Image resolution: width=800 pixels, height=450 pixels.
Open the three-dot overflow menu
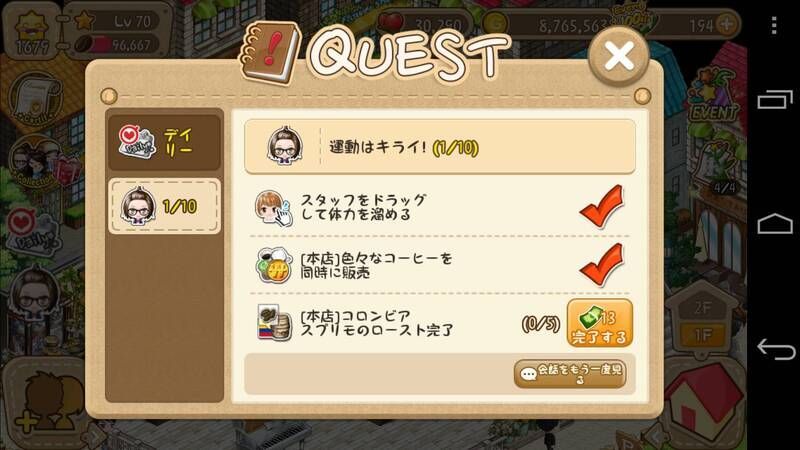pyautogui.click(x=774, y=25)
